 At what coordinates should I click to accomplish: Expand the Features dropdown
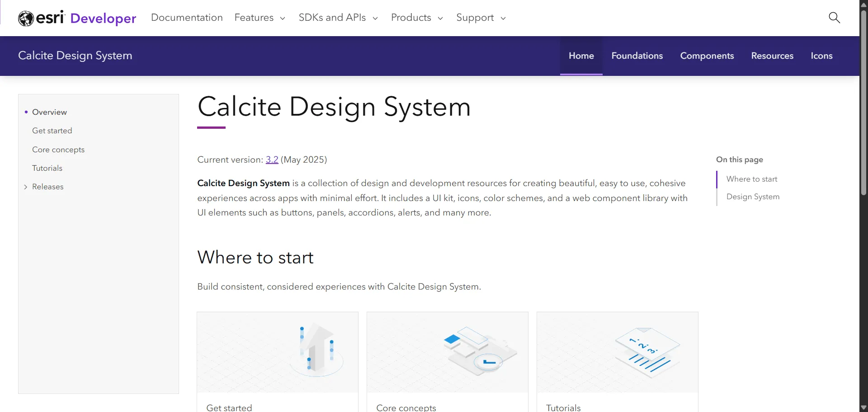[260, 18]
